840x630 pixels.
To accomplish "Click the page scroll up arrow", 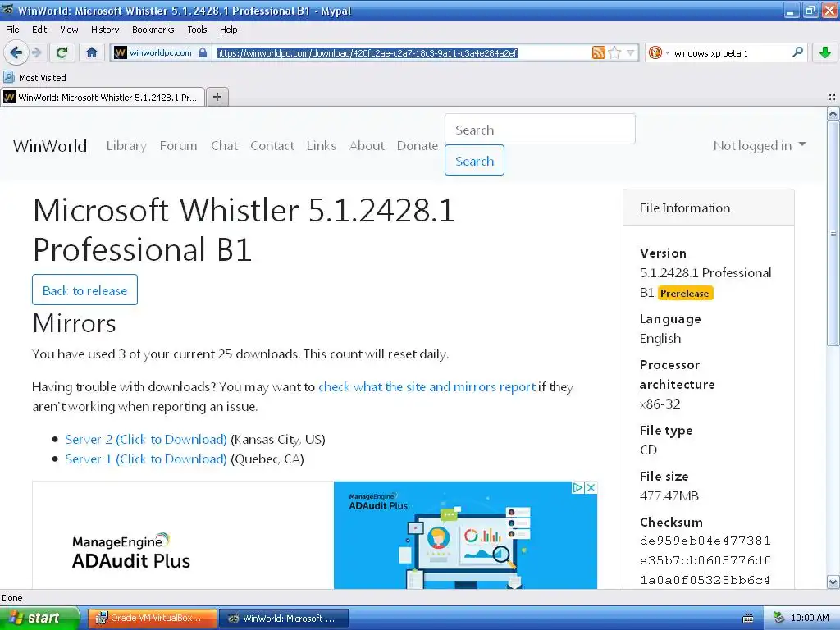I will click(x=833, y=113).
